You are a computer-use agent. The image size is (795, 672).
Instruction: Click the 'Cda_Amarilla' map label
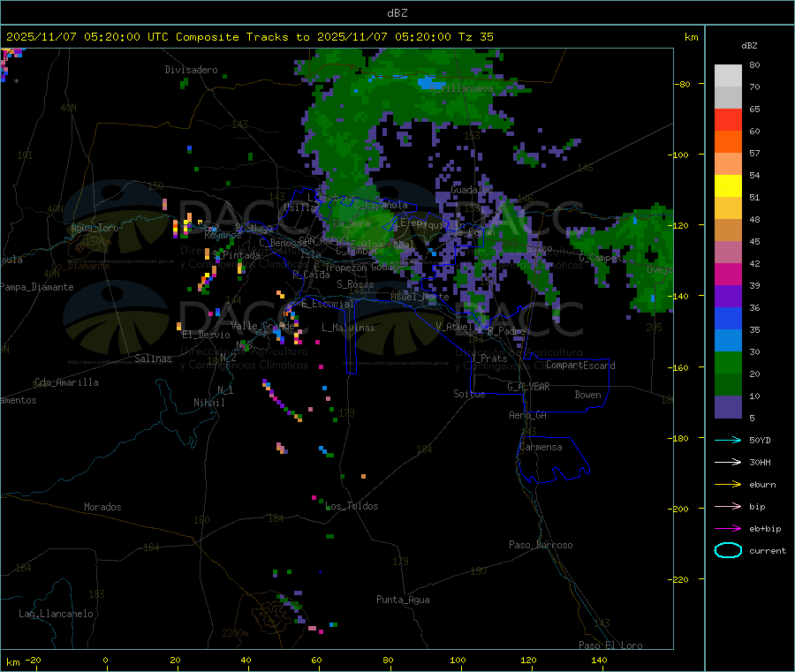(x=66, y=382)
